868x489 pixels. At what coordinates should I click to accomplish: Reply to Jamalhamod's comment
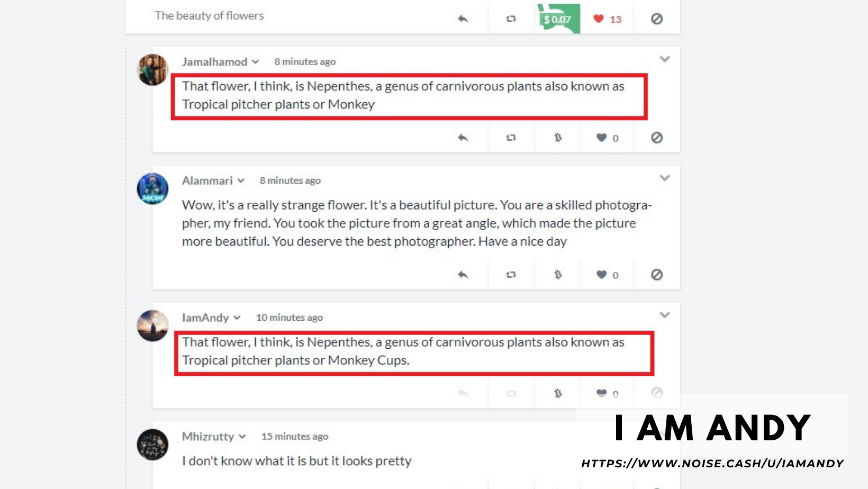[x=463, y=138]
